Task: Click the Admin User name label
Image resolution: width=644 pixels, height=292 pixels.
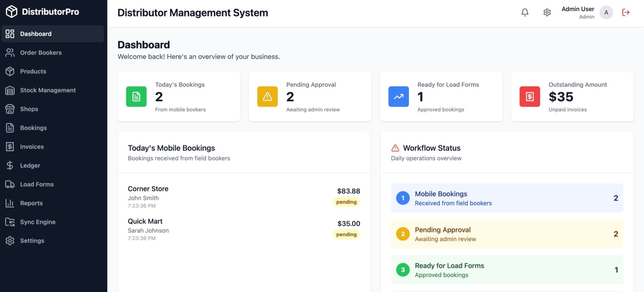Action: 578,9
